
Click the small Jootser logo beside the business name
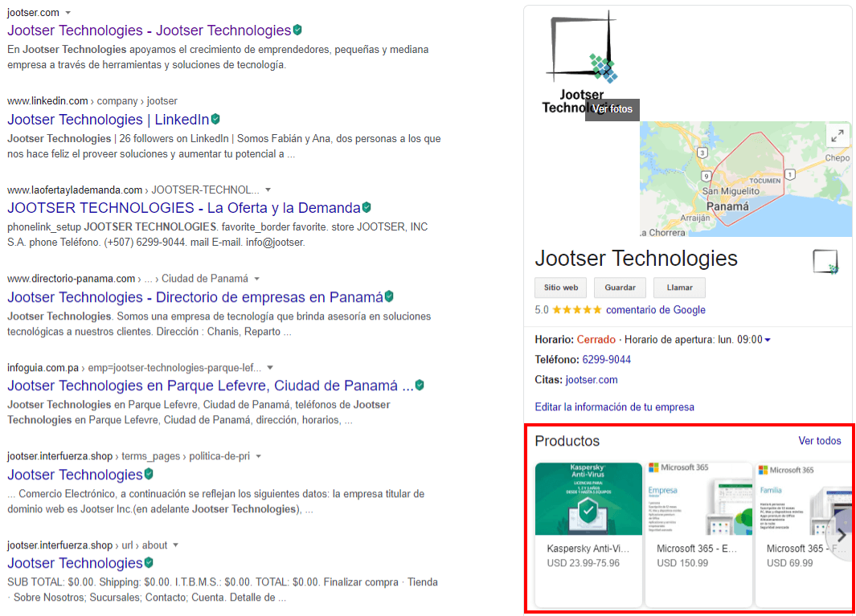click(x=825, y=261)
